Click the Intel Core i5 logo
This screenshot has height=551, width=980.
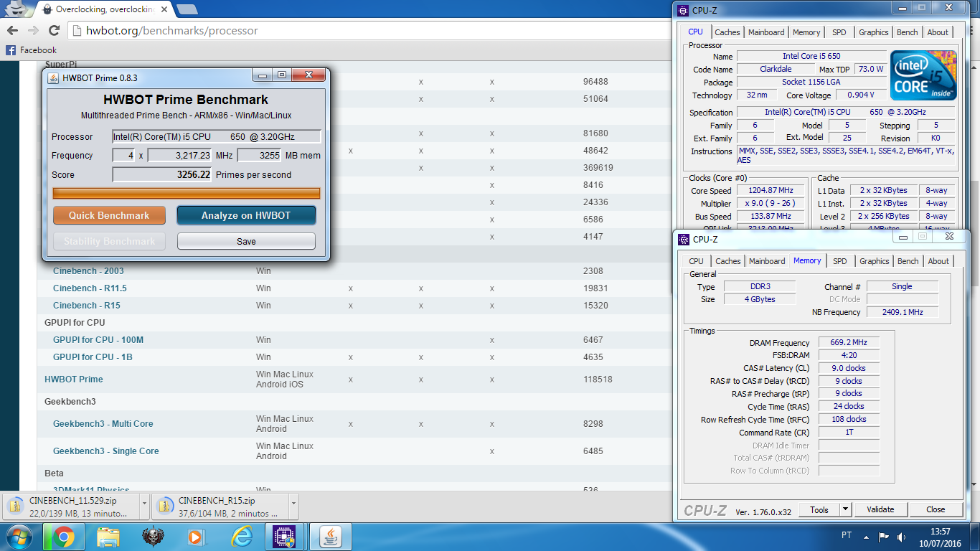(924, 75)
